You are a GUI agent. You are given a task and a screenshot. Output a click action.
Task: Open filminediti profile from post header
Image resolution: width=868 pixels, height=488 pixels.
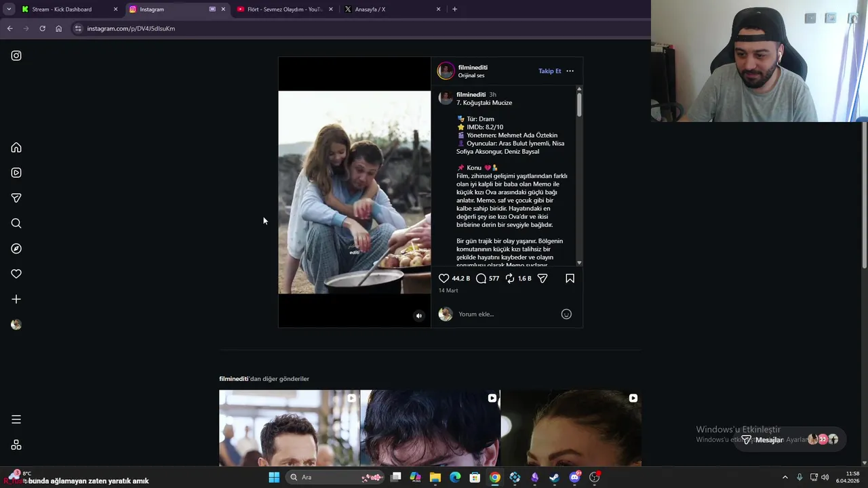pos(473,67)
